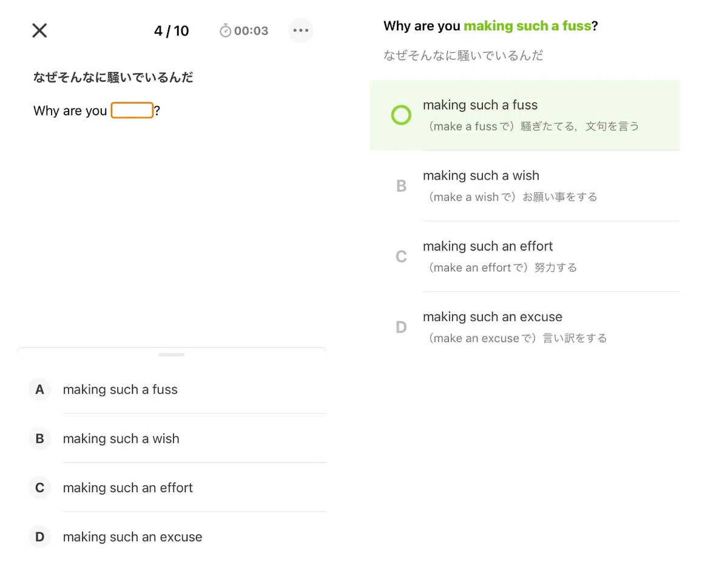Click the stopwatch timer icon
Image resolution: width=728 pixels, height=566 pixels.
225,30
